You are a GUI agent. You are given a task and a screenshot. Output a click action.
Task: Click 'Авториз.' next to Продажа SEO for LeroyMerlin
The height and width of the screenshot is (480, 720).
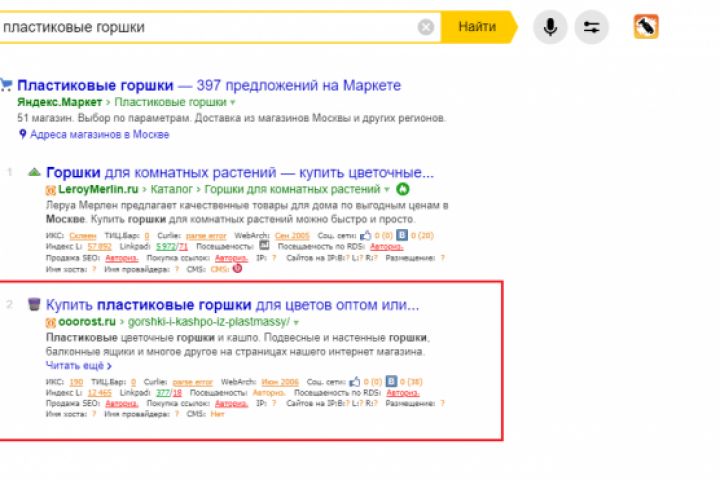[x=122, y=258]
